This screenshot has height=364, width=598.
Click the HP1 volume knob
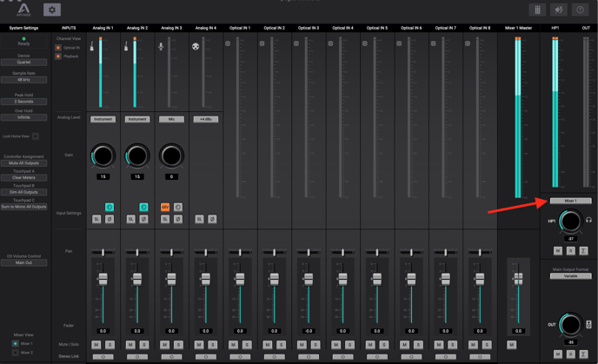[570, 221]
